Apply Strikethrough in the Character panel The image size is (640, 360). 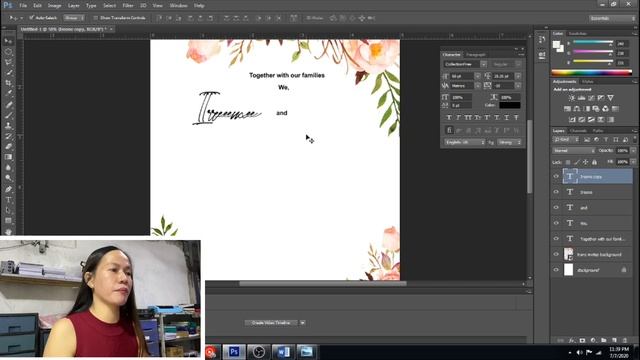pyautogui.click(x=516, y=118)
